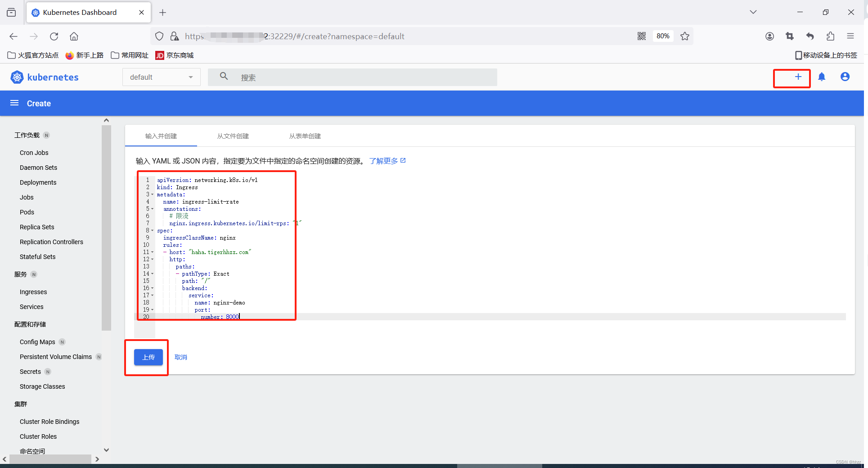
Task: Click the browser address bar URL
Action: pos(295,36)
